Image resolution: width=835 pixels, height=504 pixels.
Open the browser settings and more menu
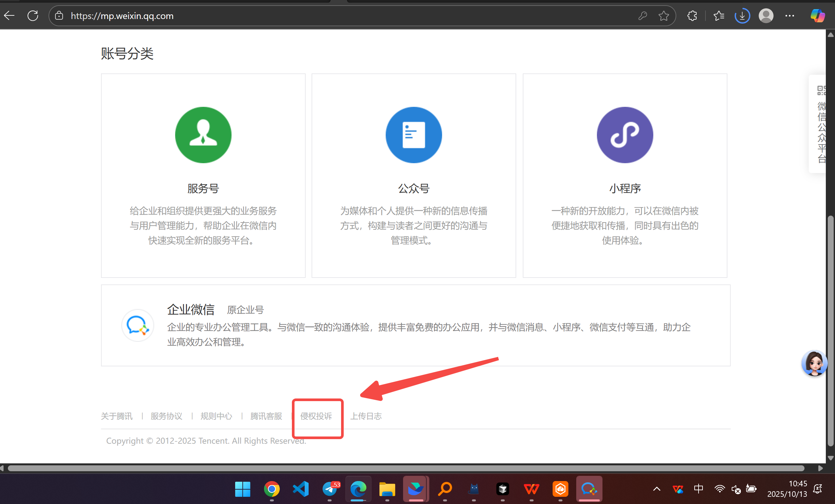click(790, 16)
